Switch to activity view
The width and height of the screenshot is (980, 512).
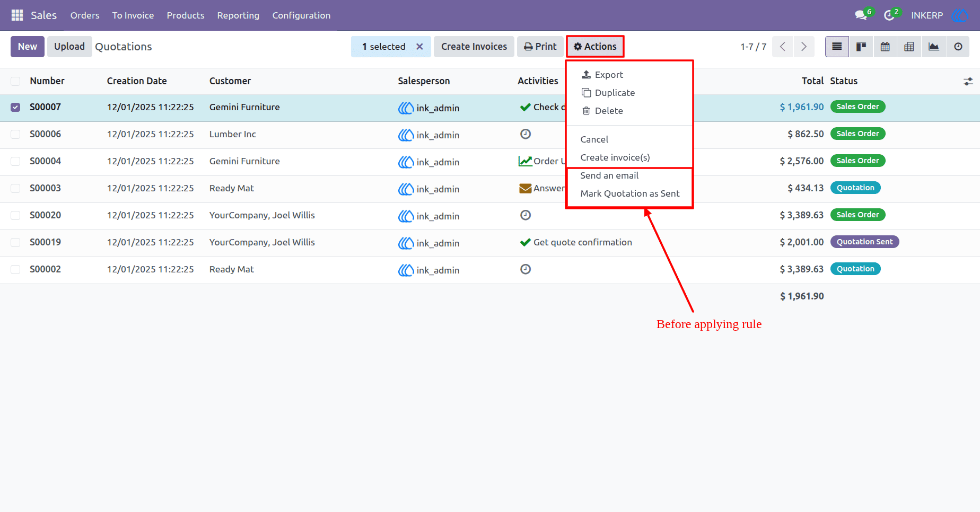(x=958, y=47)
